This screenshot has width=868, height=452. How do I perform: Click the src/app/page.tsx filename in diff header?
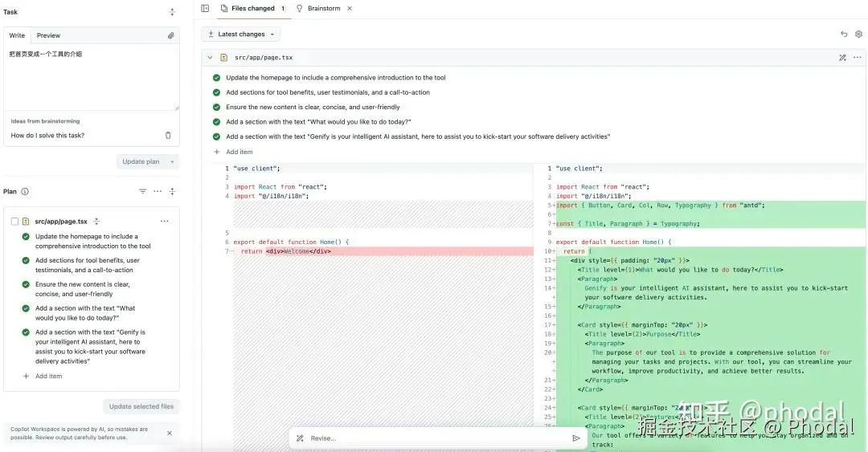(x=264, y=58)
